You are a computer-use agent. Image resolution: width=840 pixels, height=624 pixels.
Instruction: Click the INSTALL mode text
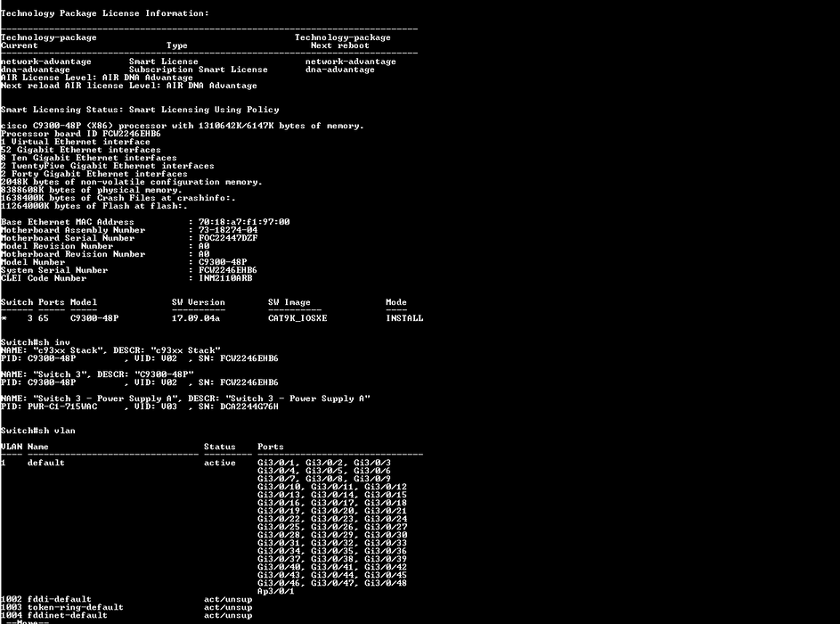pos(405,318)
